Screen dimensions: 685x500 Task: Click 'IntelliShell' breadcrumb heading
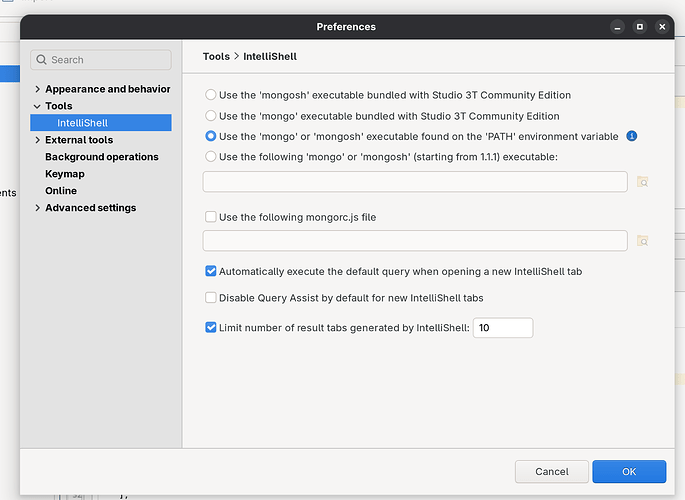pos(270,56)
